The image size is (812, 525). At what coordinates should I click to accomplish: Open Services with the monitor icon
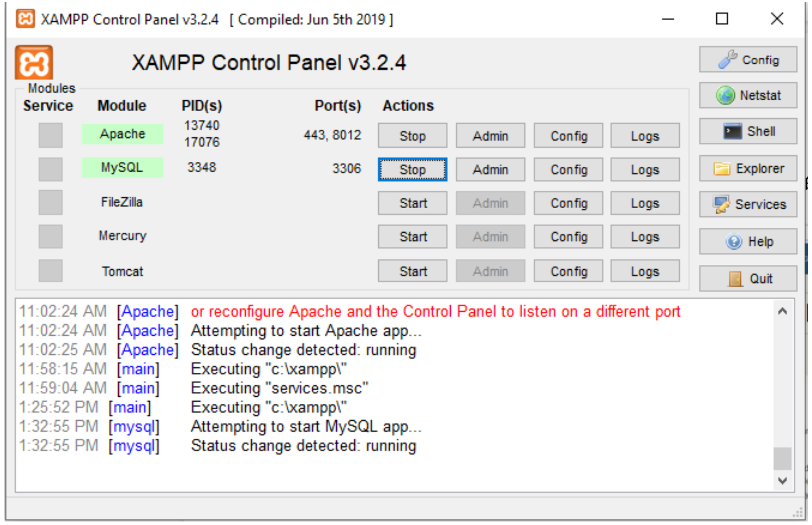(x=748, y=204)
